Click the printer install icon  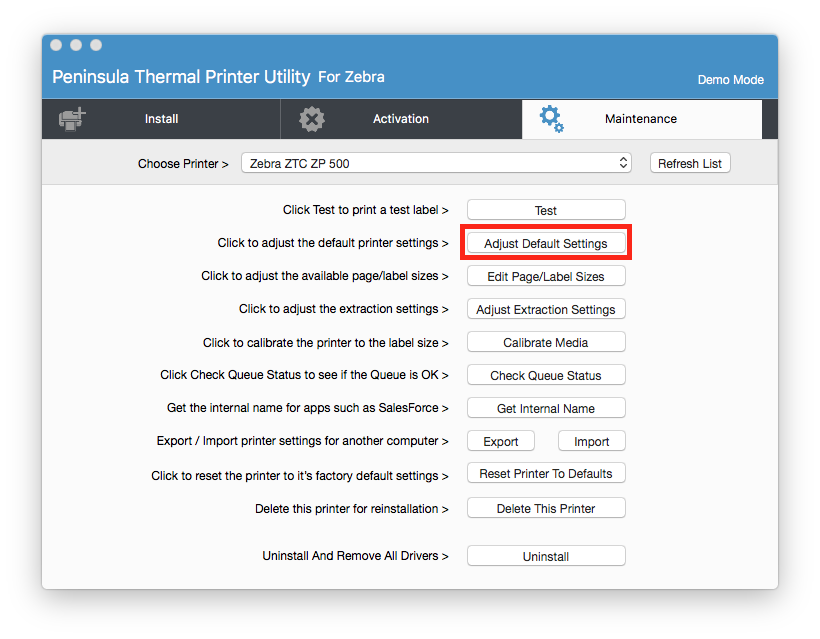coord(72,119)
